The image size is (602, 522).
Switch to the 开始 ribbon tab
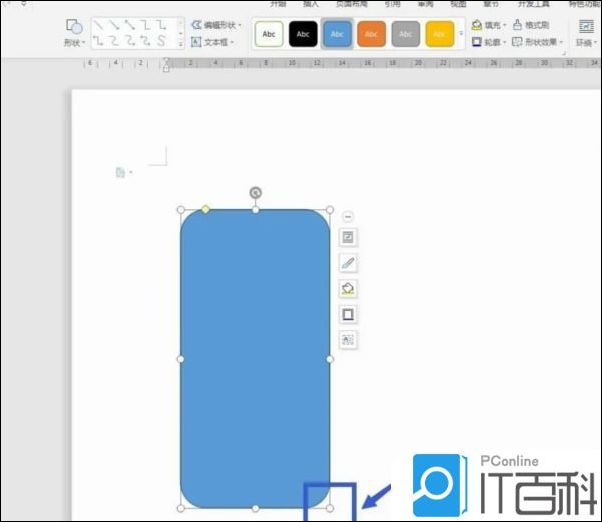click(278, 4)
